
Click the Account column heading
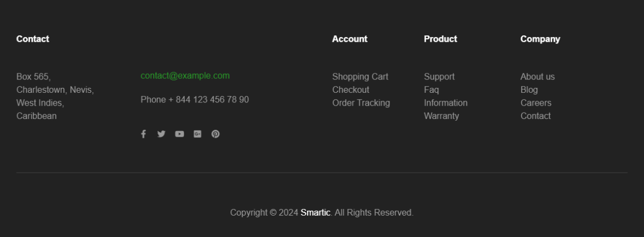click(x=349, y=39)
